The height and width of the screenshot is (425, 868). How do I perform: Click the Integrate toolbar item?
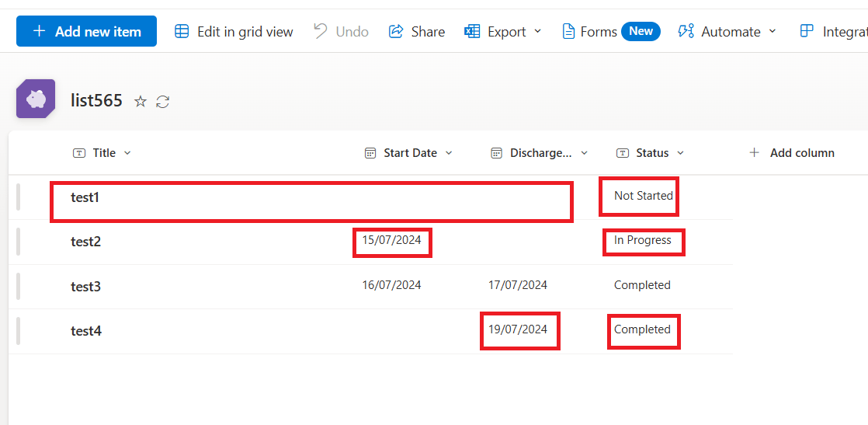tap(834, 32)
